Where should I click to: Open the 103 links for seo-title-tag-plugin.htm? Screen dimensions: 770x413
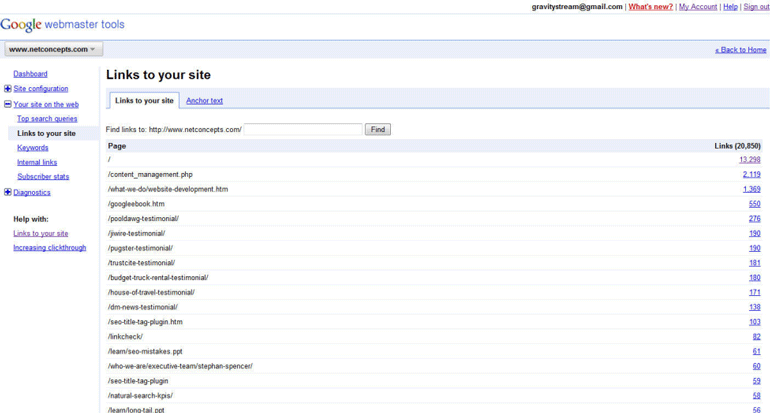pos(755,322)
